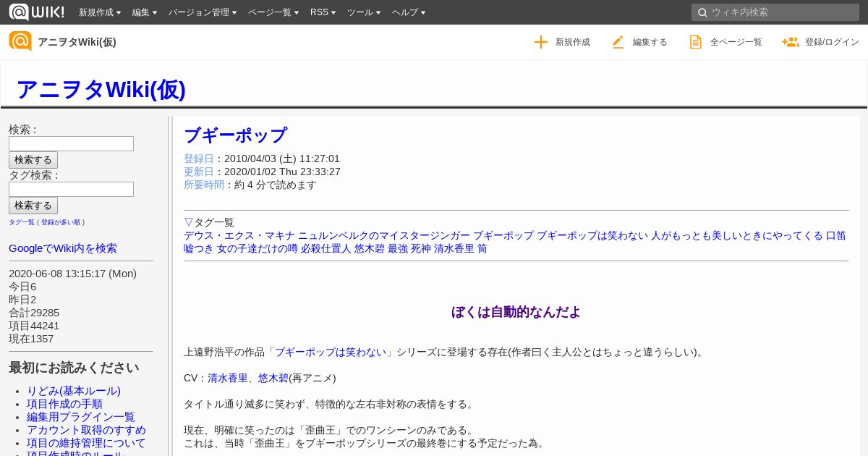
Task: Click the ブギーポップ page title
Action: (x=235, y=135)
